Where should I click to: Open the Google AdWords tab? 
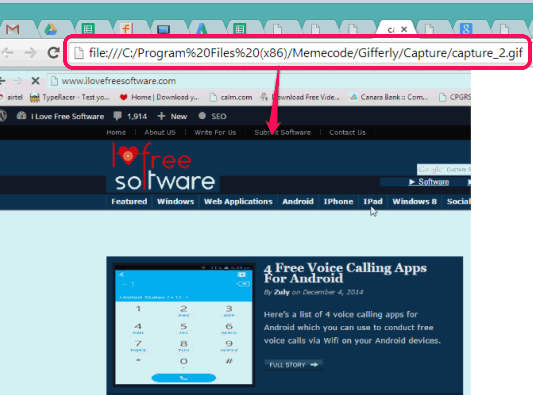[202, 29]
